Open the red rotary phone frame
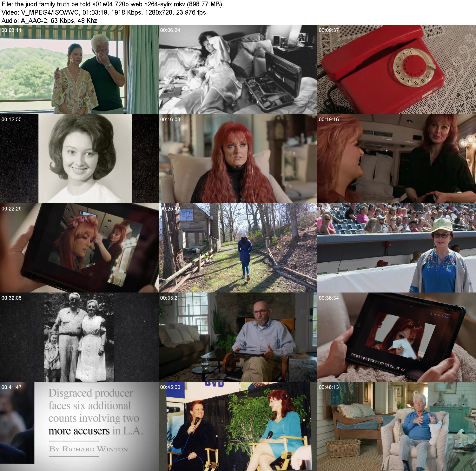The width and height of the screenshot is (476, 471). 397,69
